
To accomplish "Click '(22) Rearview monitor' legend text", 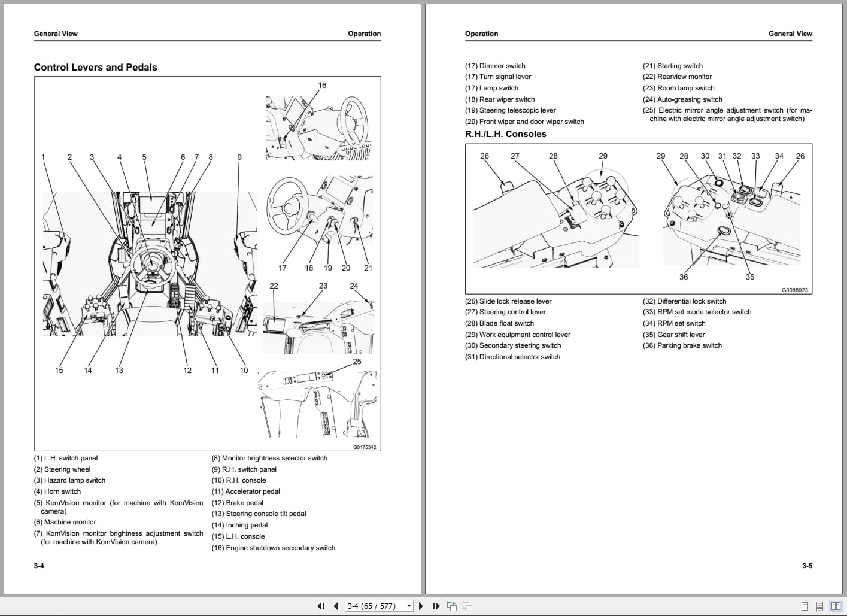I will point(678,77).
